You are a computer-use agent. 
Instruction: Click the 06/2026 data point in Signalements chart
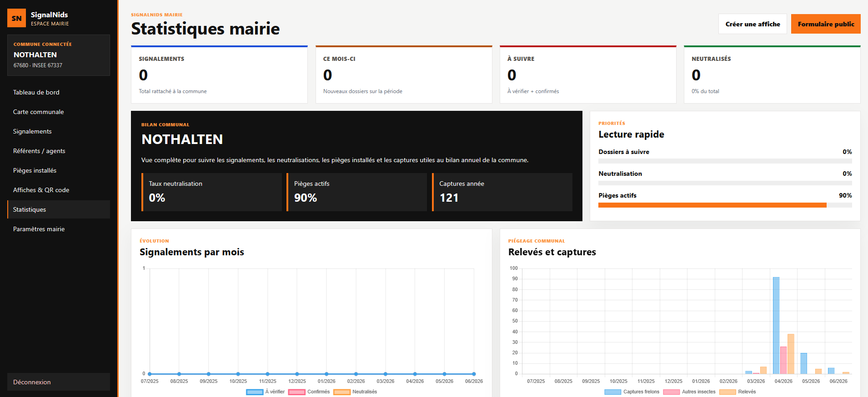pyautogui.click(x=474, y=374)
